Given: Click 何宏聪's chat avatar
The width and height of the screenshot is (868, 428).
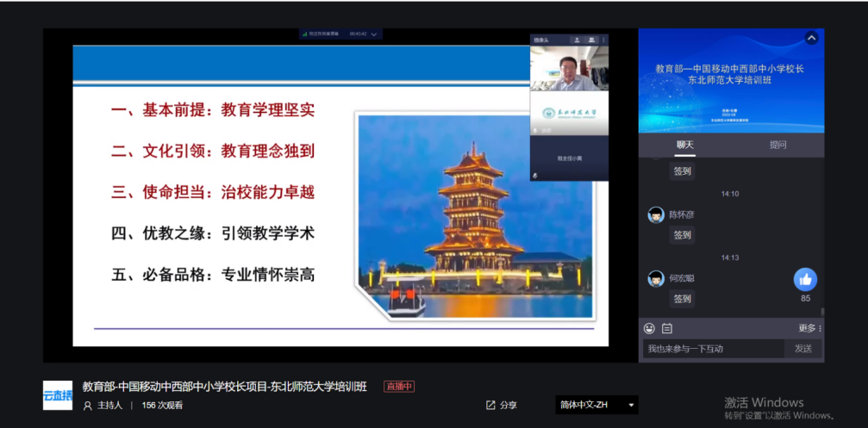Looking at the screenshot, I should coord(655,278).
